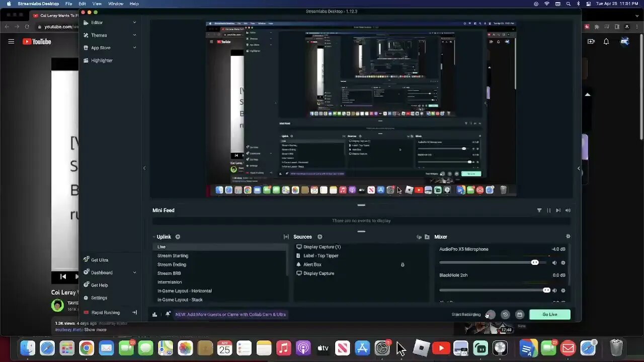This screenshot has height=362, width=644.
Task: Open BlackHole 2ch settings gear
Action: coord(563,290)
